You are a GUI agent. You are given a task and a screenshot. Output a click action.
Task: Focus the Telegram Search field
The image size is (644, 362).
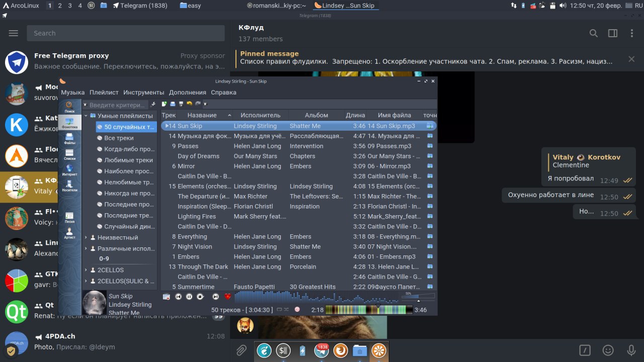tap(126, 33)
